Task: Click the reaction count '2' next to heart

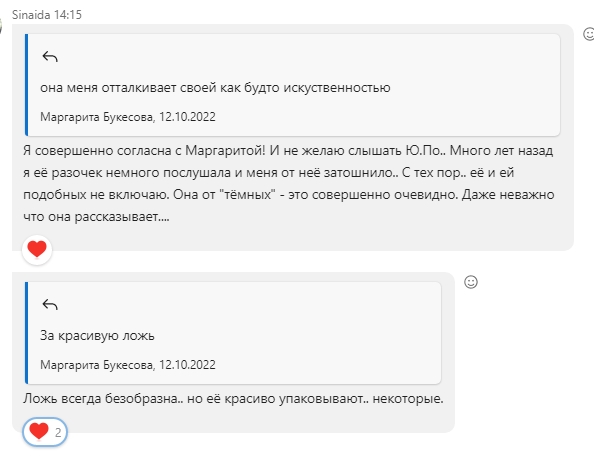Action: 58,433
